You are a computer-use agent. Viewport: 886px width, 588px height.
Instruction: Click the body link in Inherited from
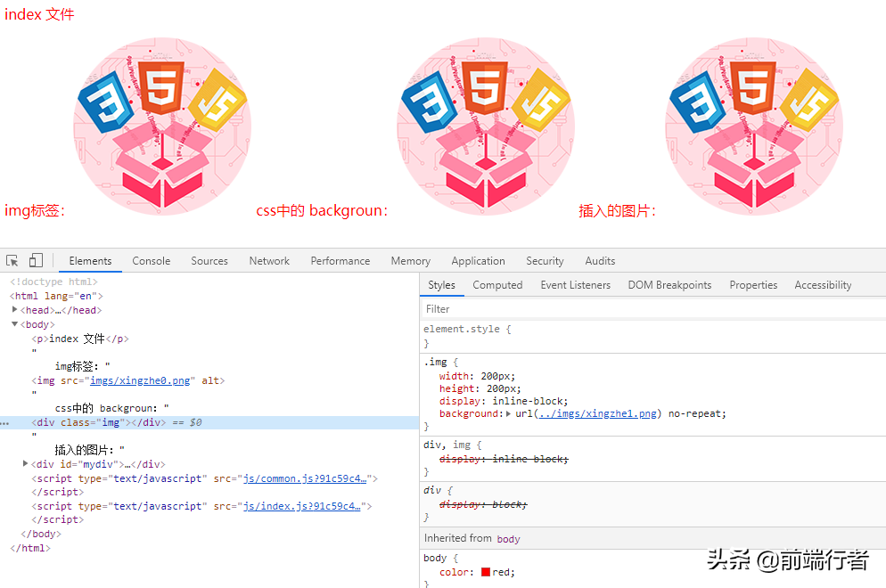[x=508, y=539]
